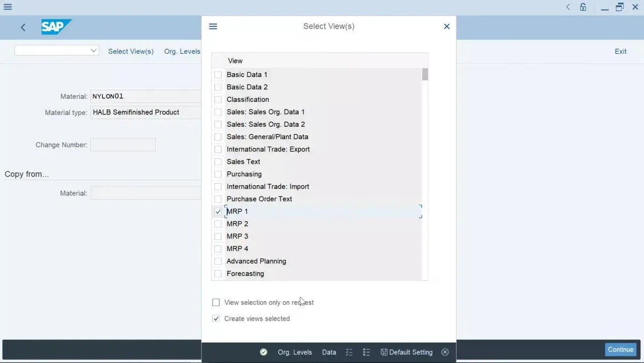Viewport: 644px width, 363px height.
Task: Open the Select View(s) dialog hamburger menu
Action: pyautogui.click(x=213, y=26)
